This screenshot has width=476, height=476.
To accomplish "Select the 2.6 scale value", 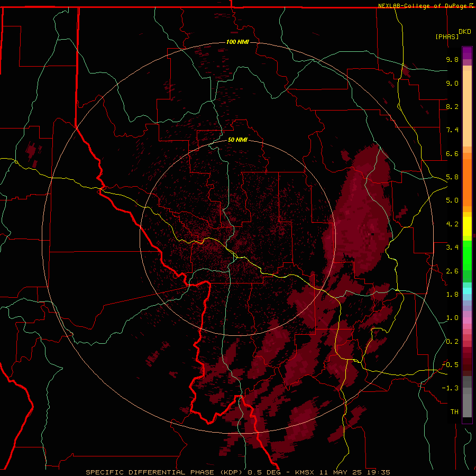I will pos(452,271).
